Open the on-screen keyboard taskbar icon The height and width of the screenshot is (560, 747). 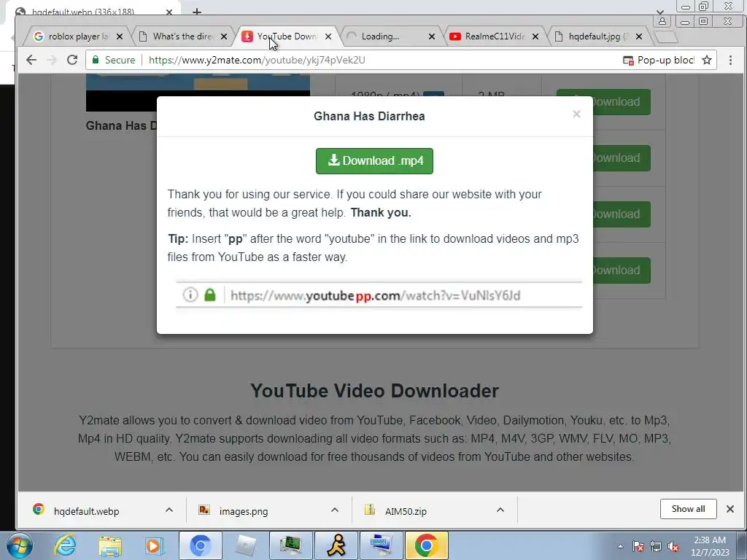[381, 545]
